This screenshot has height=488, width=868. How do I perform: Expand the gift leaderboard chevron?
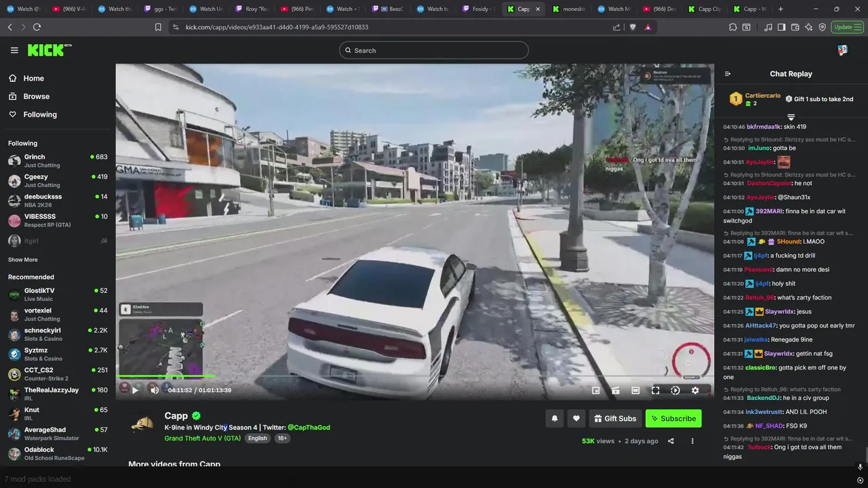click(791, 117)
